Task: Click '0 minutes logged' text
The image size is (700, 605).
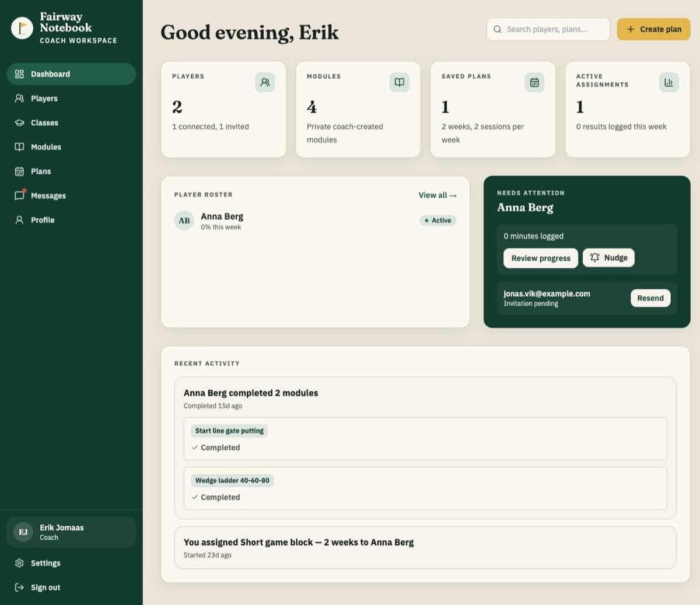Action: [533, 236]
